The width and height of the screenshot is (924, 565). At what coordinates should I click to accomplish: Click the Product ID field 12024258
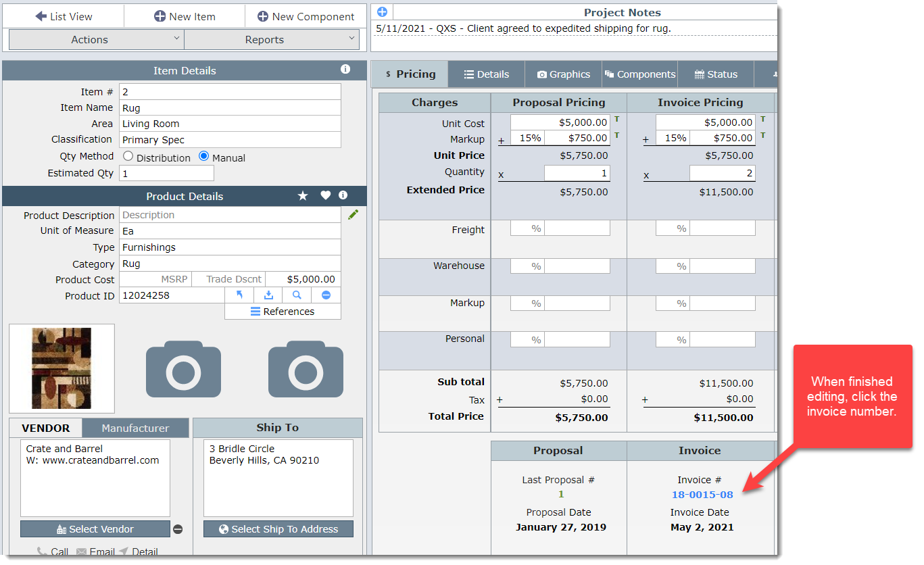pos(172,295)
